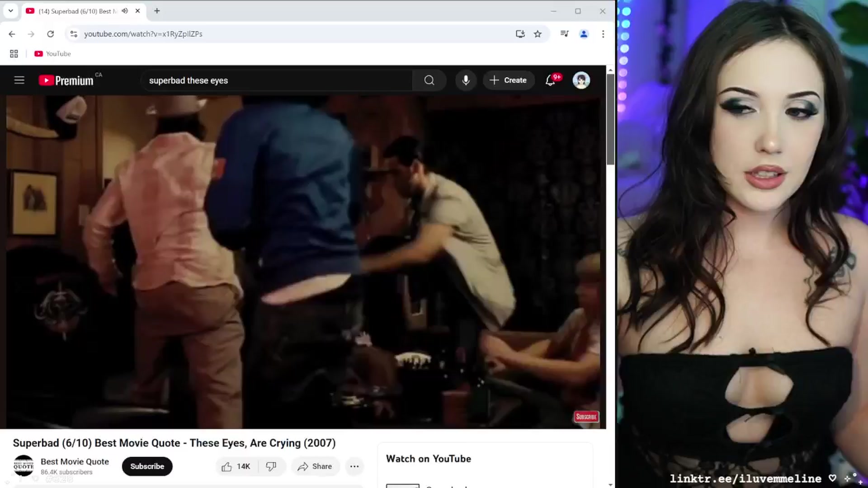Open more actions three-dot button below video
Screen dimensions: 868x488
point(354,466)
